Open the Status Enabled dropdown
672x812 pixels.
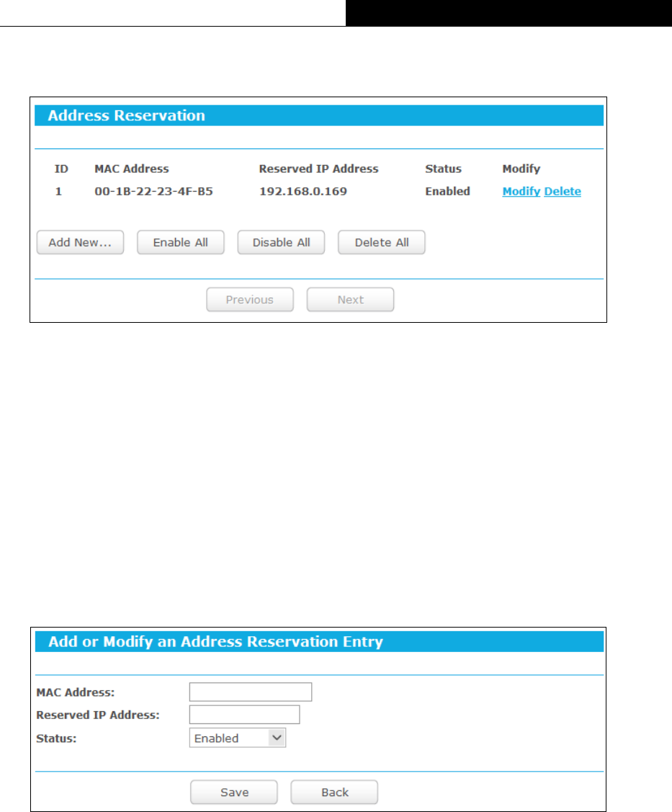[x=238, y=738]
